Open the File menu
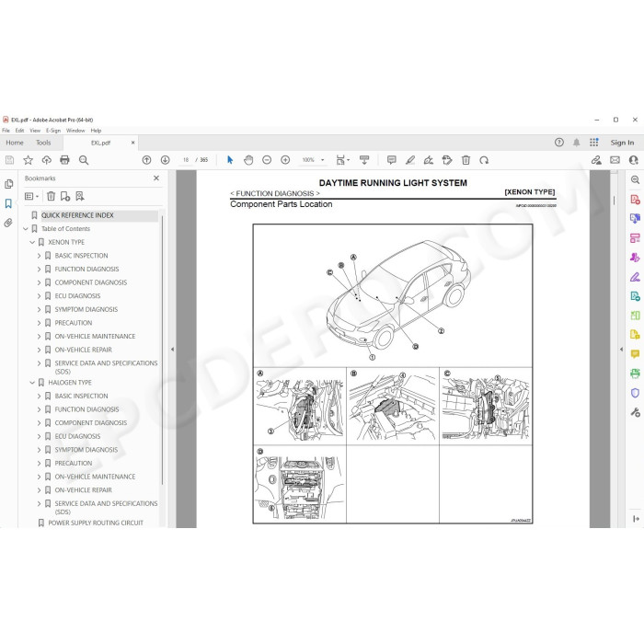The image size is (644, 644). (x=6, y=131)
